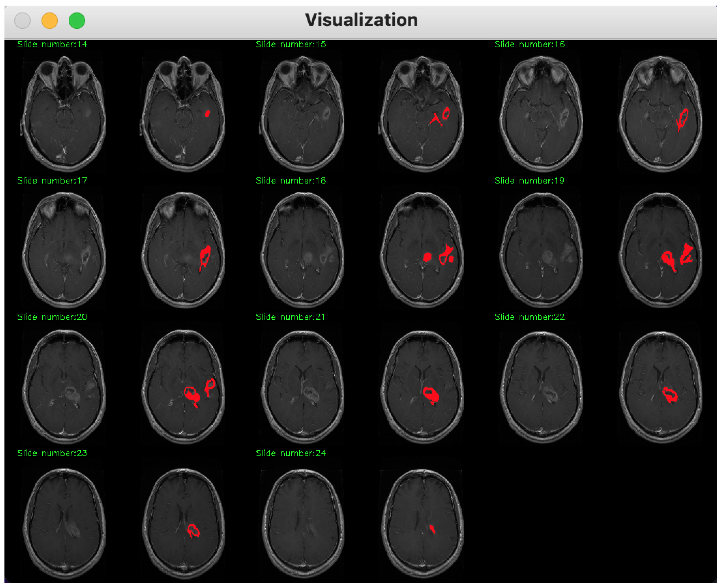This screenshot has height=588, width=721.
Task: Select the segmented overlay image of slide 15
Action: [422, 114]
